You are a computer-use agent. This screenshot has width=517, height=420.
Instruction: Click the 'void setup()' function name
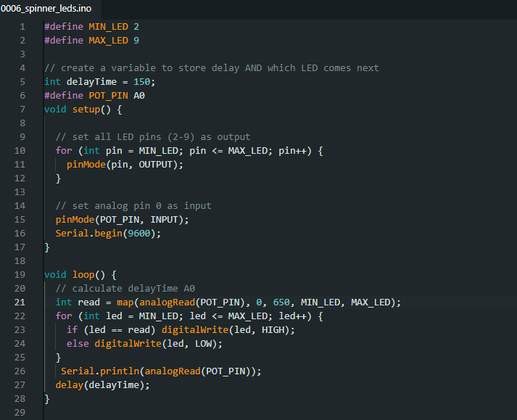(86, 110)
